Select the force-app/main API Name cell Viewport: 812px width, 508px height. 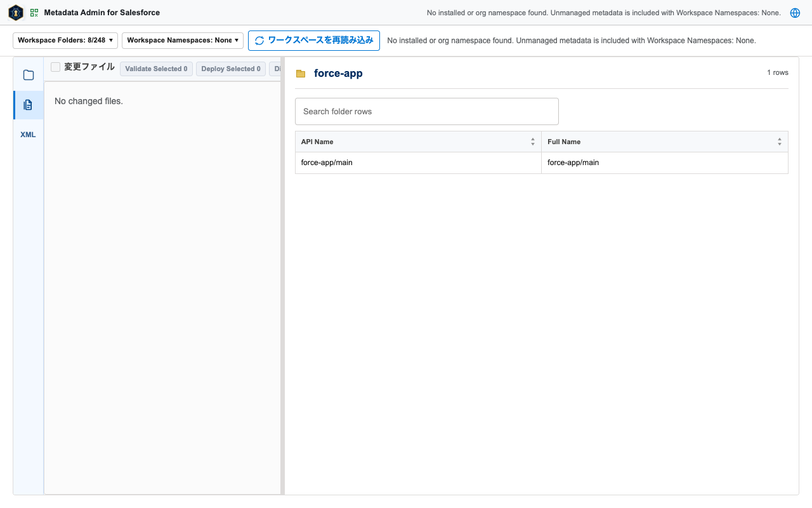pos(418,163)
